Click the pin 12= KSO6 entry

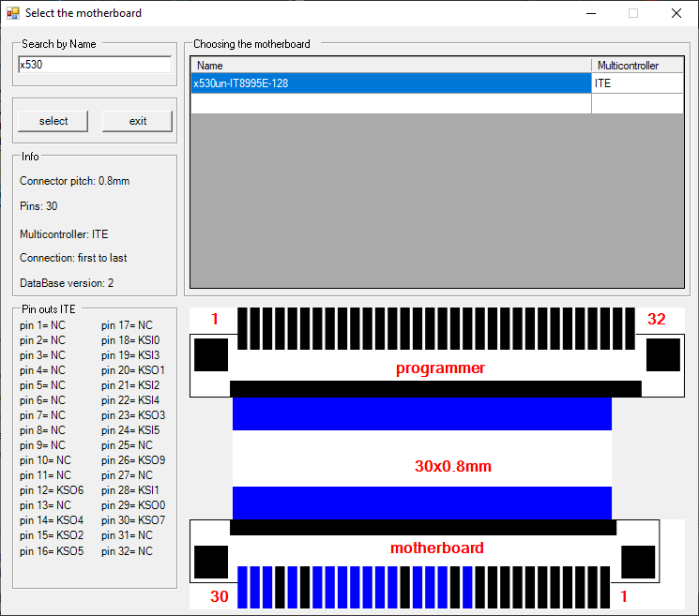52,490
